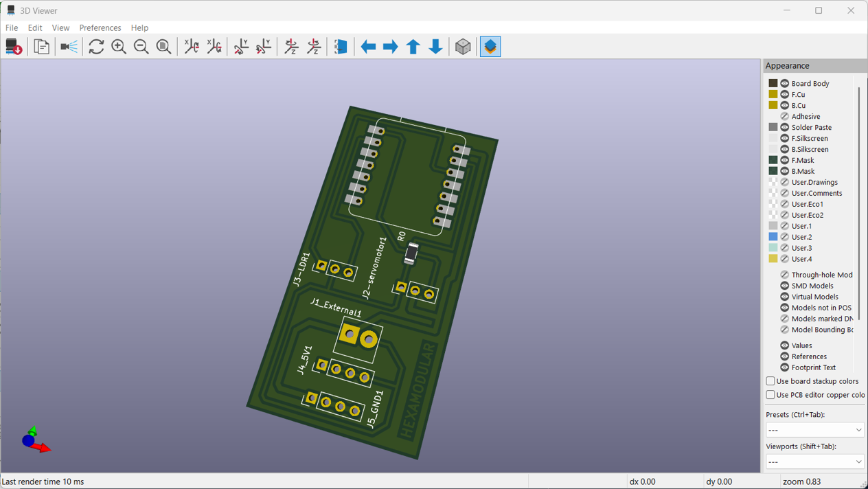
Task: Show Virtual Models eye toggle
Action: coord(785,297)
